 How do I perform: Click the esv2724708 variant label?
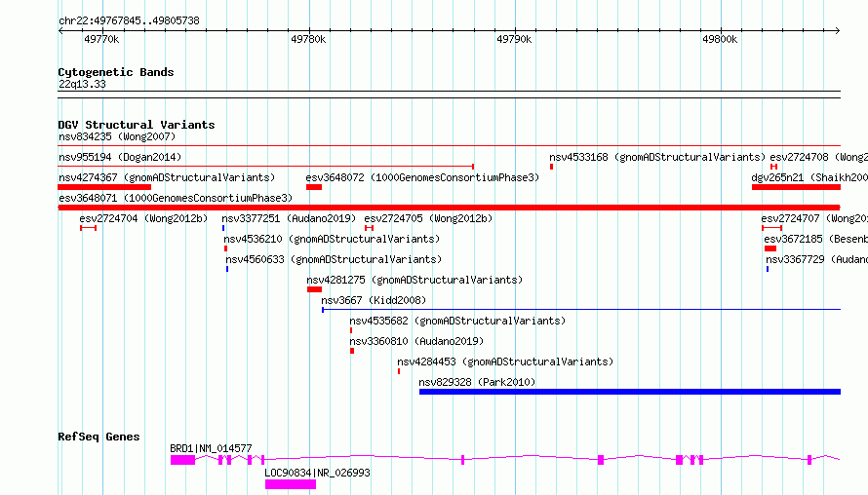[818, 157]
